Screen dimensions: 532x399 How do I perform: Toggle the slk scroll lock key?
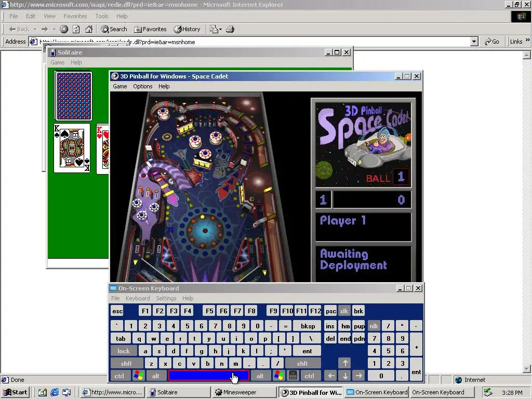pyautogui.click(x=344, y=311)
